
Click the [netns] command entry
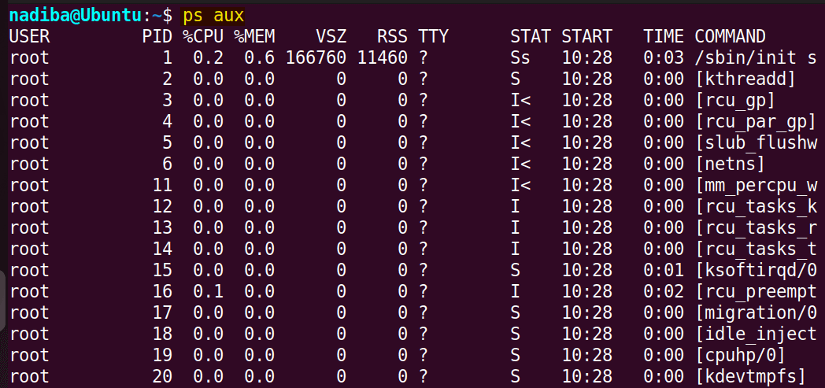point(730,164)
